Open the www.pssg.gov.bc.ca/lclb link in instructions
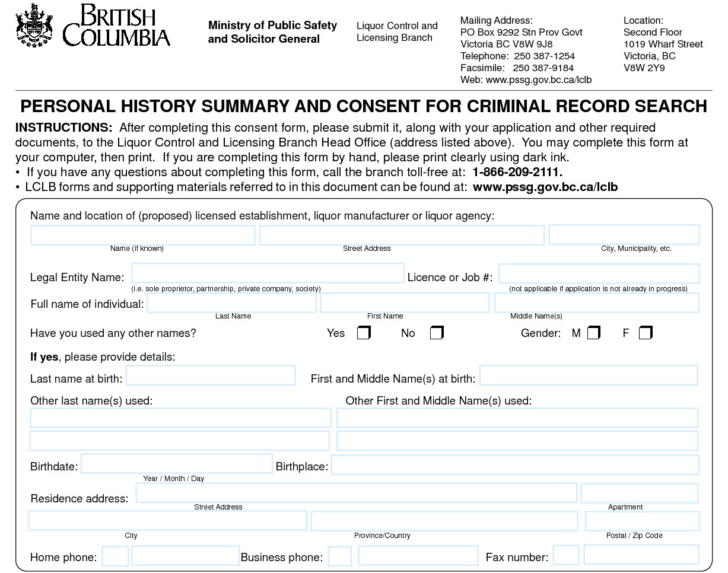The width and height of the screenshot is (728, 573). tap(545, 187)
